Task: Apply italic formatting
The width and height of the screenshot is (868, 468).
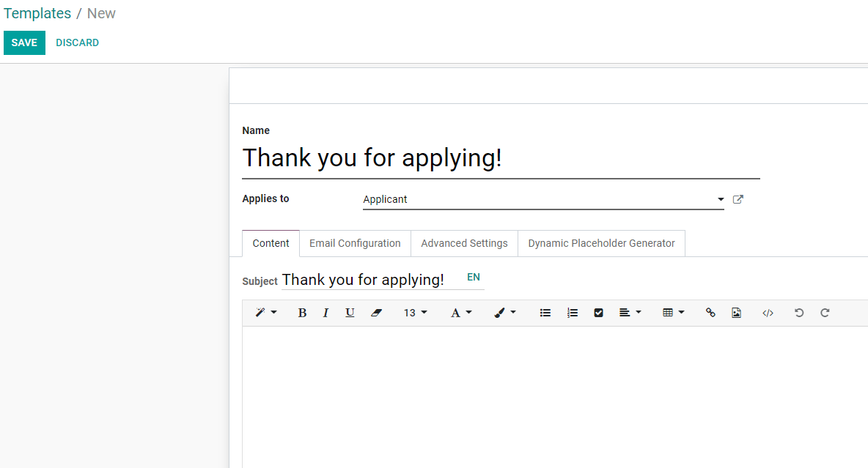Action: click(325, 313)
